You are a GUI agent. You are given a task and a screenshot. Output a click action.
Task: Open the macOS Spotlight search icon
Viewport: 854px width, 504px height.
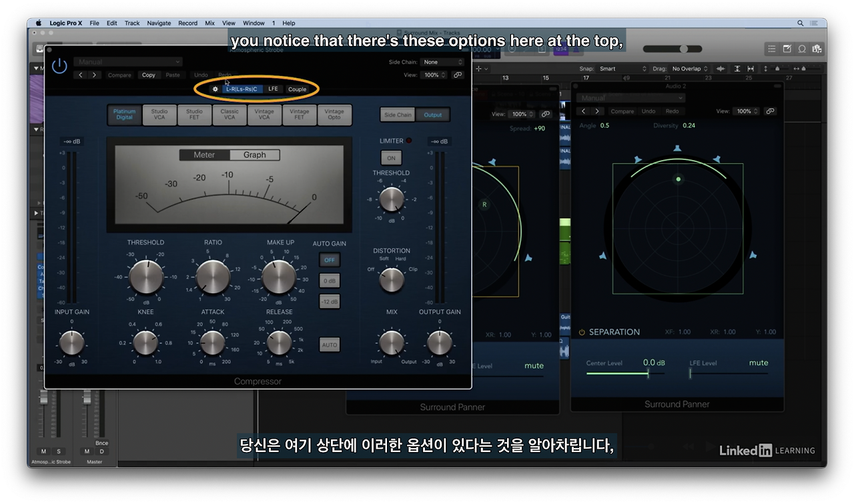(801, 23)
